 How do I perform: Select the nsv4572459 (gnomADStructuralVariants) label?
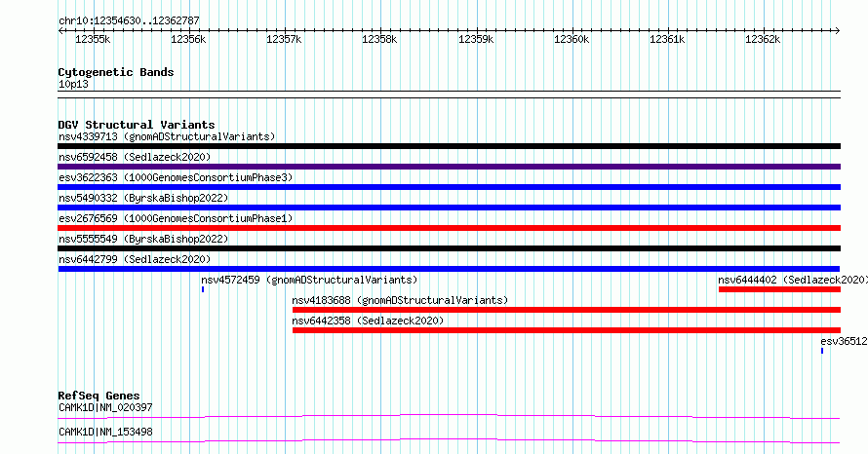click(309, 280)
